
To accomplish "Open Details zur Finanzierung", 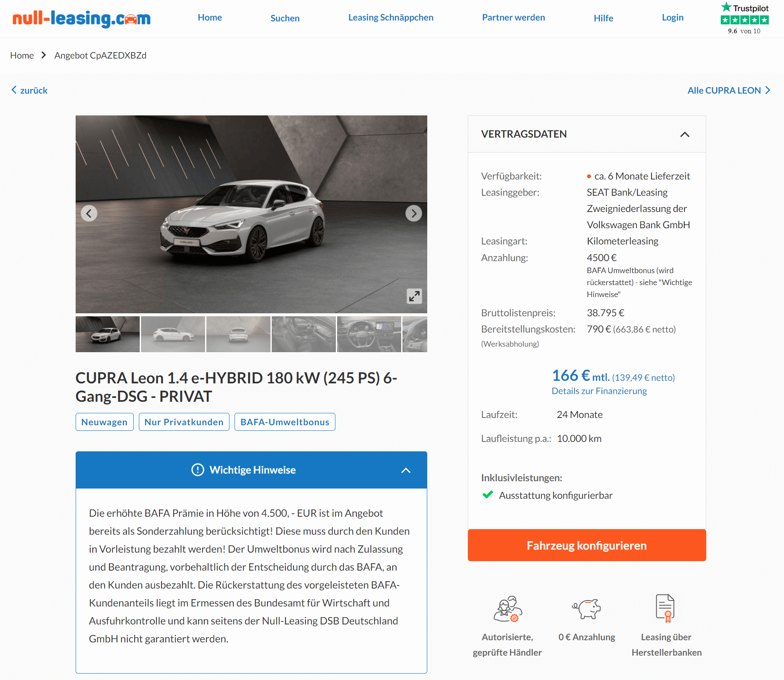I will [599, 391].
